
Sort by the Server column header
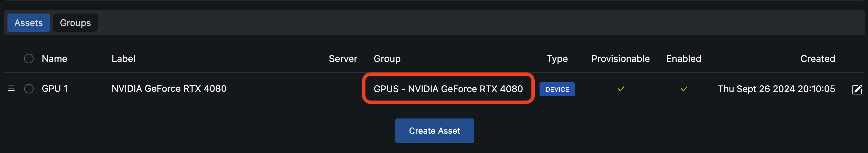[343, 59]
